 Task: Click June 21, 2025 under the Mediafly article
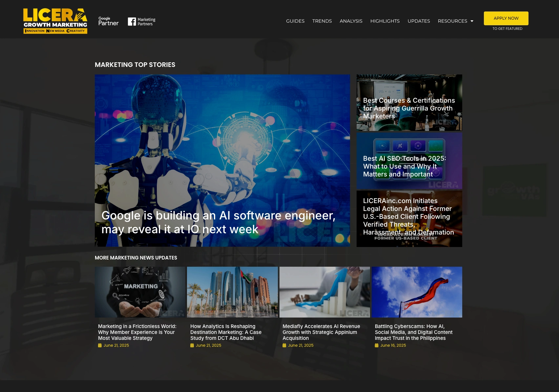[300, 345]
